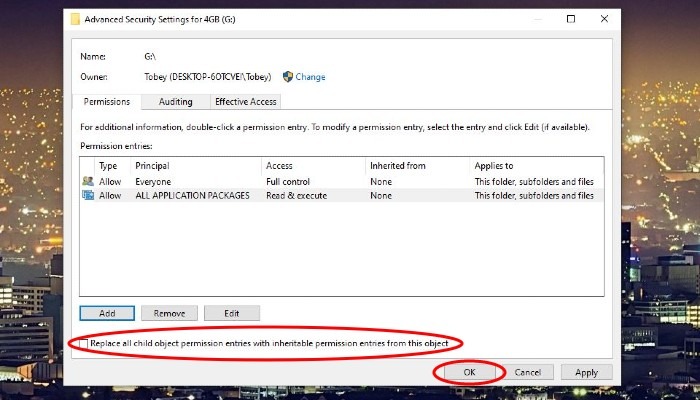Switch to the Permissions tab
Viewport: 700px width, 400px height.
coord(107,102)
